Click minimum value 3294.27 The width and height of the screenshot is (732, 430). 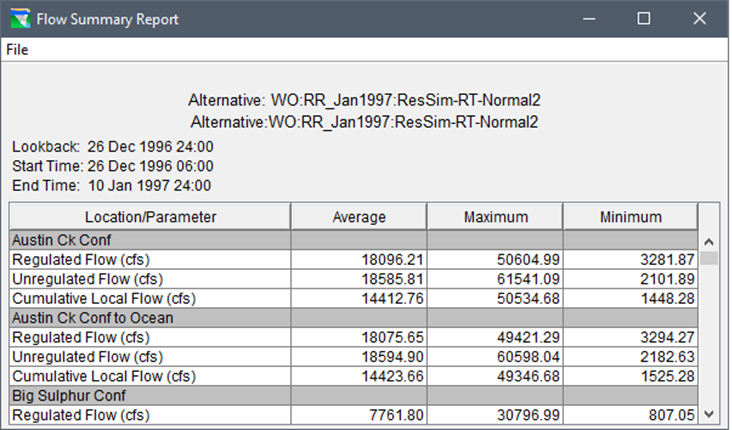(667, 337)
